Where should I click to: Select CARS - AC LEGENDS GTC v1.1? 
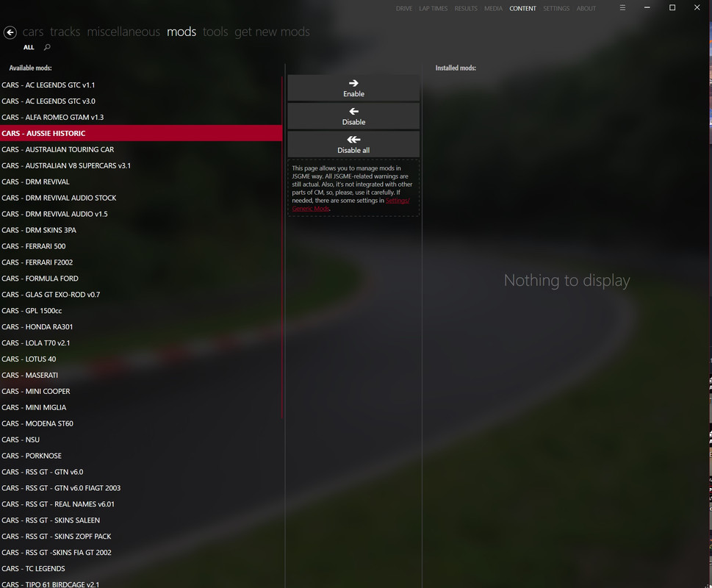click(x=141, y=85)
